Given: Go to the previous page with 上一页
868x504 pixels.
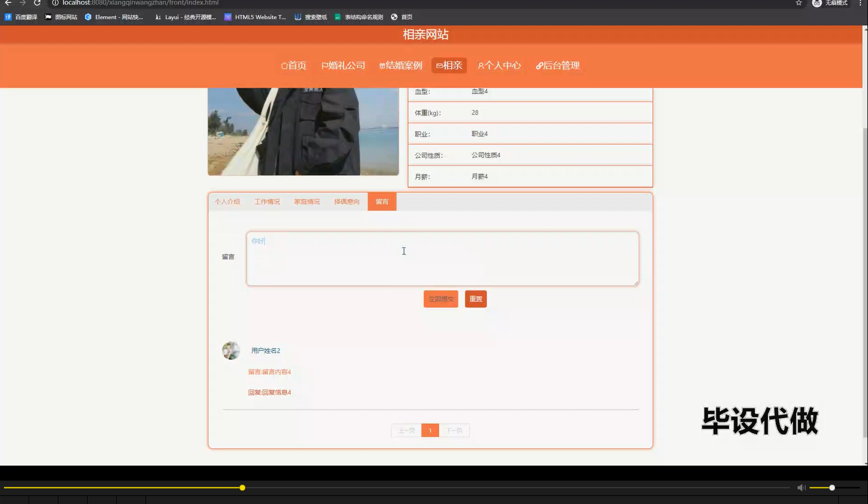Looking at the screenshot, I should [407, 431].
